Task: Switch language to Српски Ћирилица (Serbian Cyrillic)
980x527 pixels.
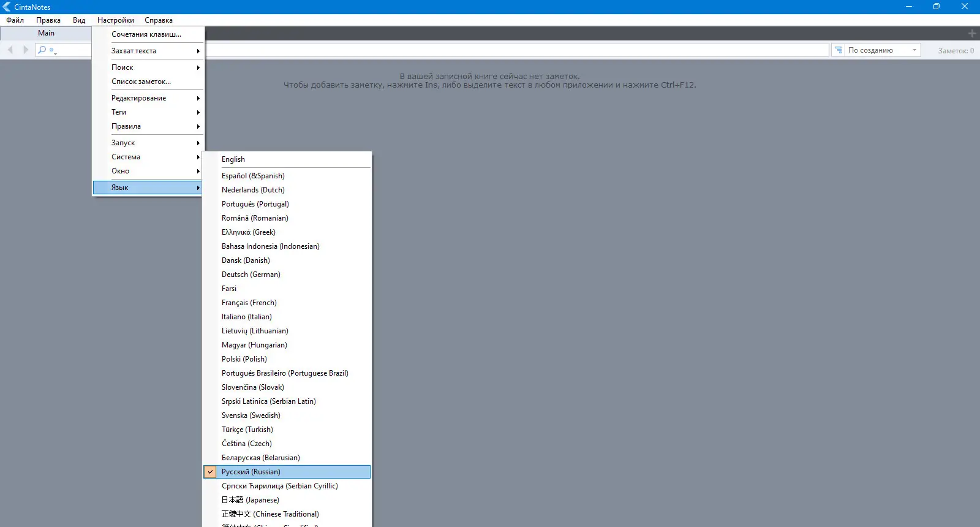Action: (287, 486)
